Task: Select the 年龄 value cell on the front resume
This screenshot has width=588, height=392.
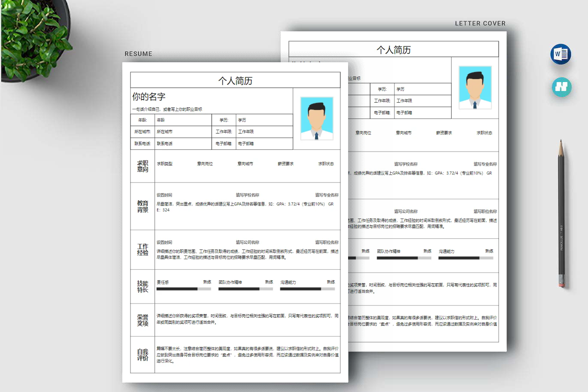Action: coord(183,120)
